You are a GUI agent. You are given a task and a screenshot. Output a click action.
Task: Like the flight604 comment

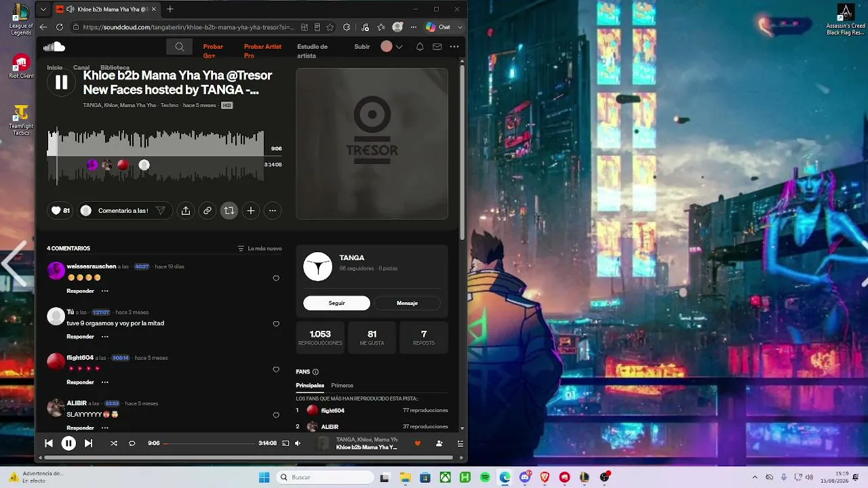(x=276, y=370)
